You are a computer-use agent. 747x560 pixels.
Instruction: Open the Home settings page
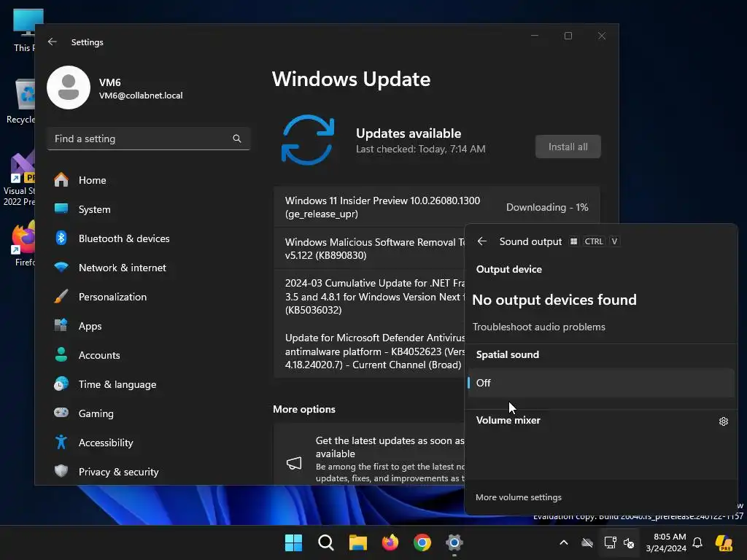(x=149, y=180)
